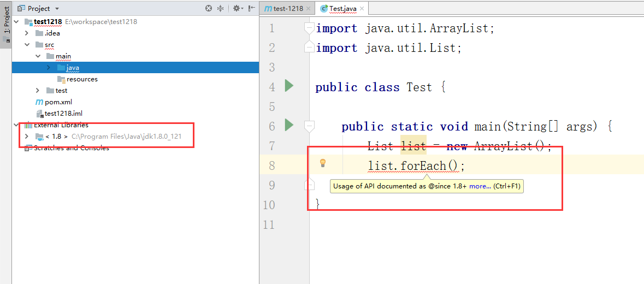Hide the Project tool window

pos(251,8)
